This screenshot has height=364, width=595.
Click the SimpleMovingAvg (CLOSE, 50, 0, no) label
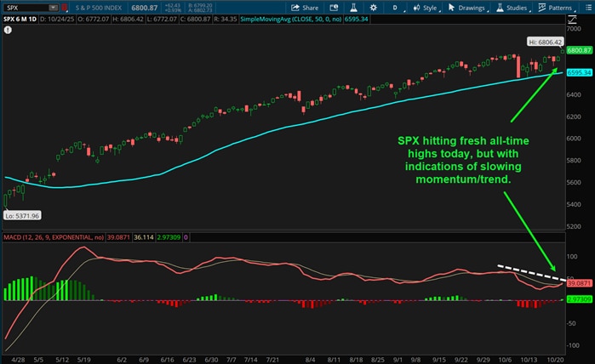[x=290, y=19]
